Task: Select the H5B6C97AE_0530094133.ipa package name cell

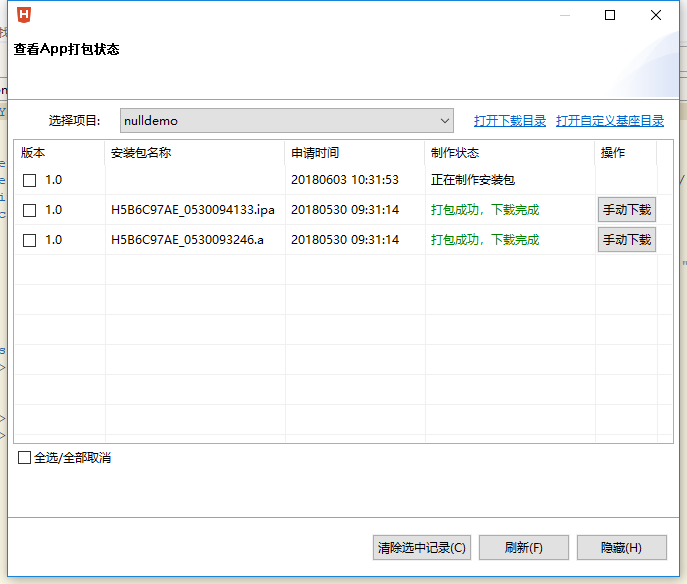Action: pyautogui.click(x=192, y=211)
